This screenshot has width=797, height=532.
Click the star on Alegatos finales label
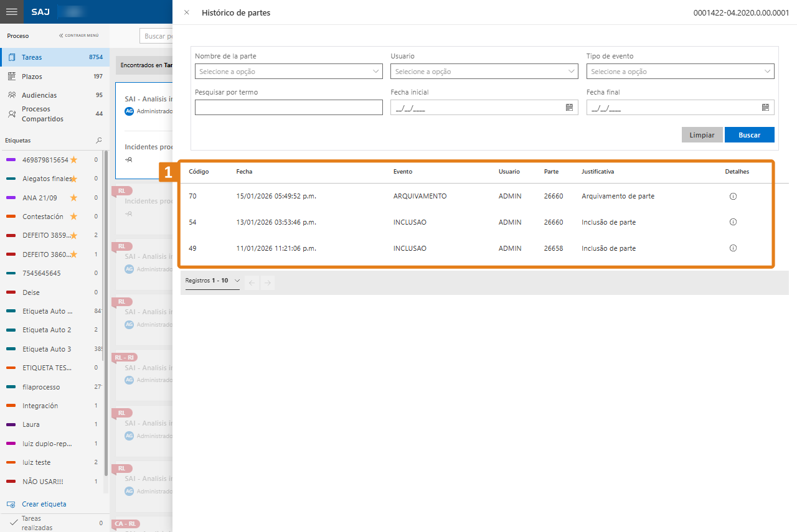[74, 179]
